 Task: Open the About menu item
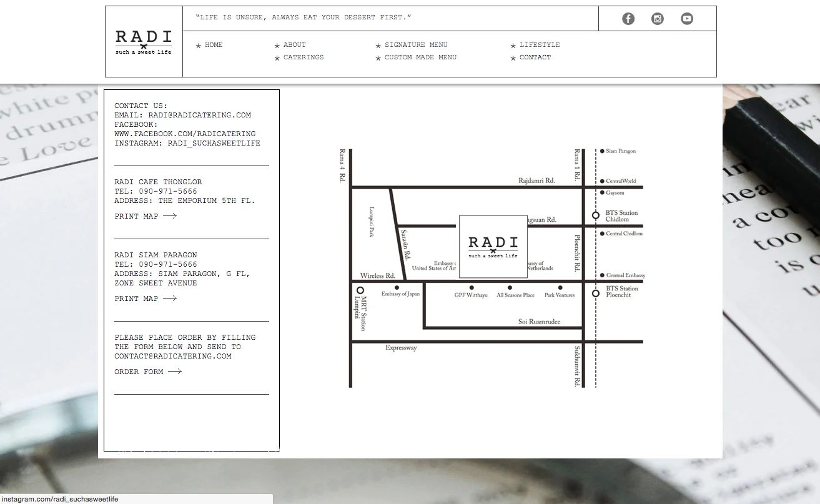295,45
